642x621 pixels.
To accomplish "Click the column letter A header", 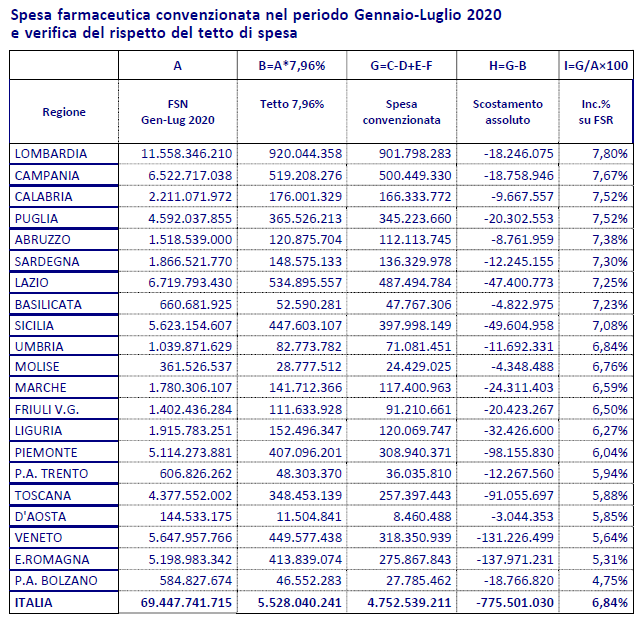I will point(178,65).
